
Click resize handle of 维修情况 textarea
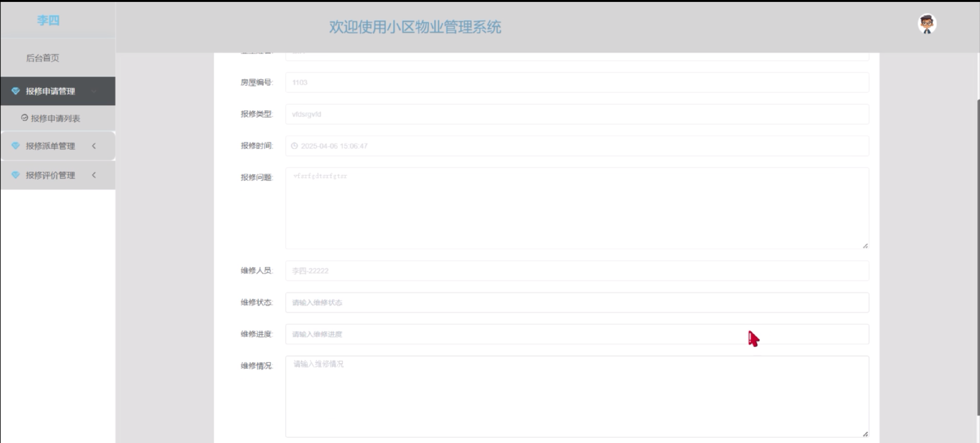[x=865, y=434]
